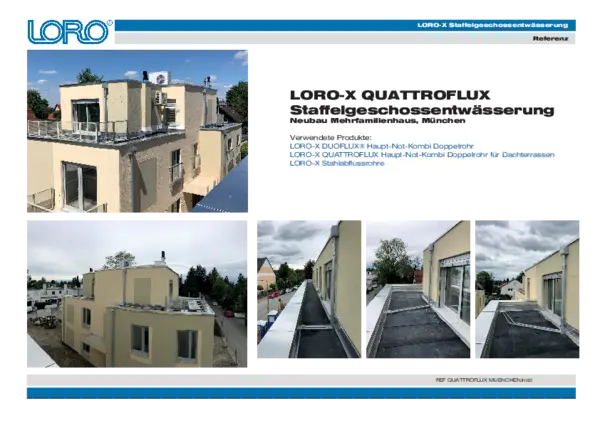
Task: Open the 'LORO-X Stahlabflussrohre' link
Action: 337,163
